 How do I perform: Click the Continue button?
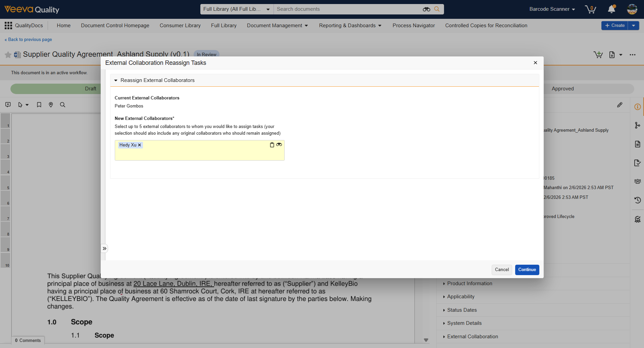tap(527, 270)
